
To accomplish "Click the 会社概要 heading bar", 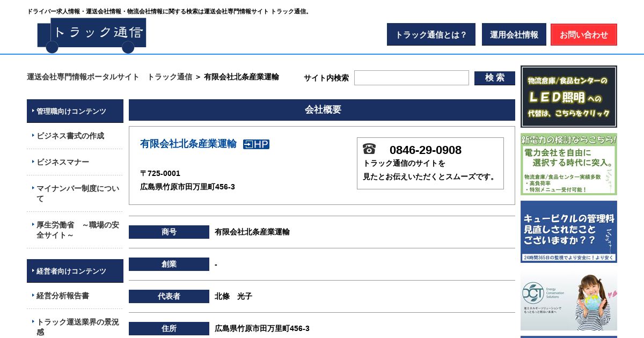I will (x=322, y=110).
